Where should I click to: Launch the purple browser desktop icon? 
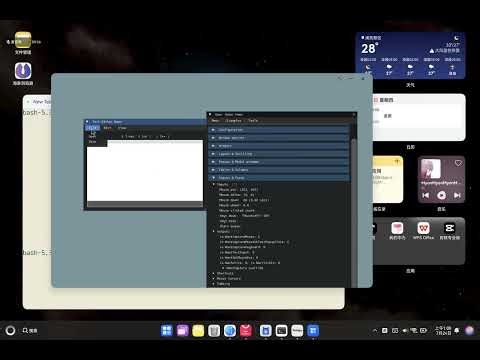pyautogui.click(x=23, y=71)
